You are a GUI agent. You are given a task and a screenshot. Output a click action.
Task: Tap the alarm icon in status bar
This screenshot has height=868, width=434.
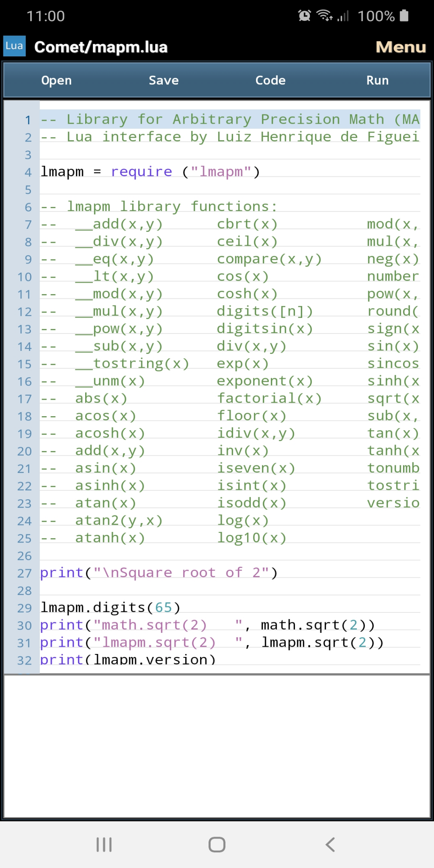coord(304,16)
